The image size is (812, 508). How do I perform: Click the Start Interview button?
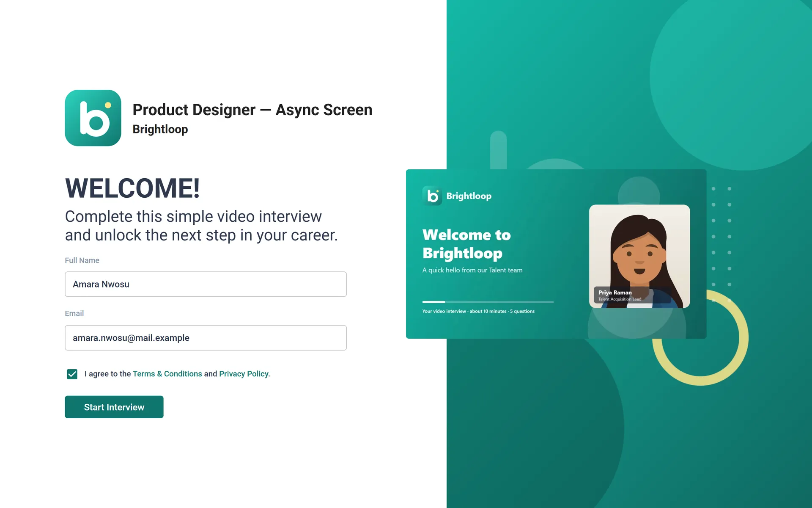click(114, 407)
